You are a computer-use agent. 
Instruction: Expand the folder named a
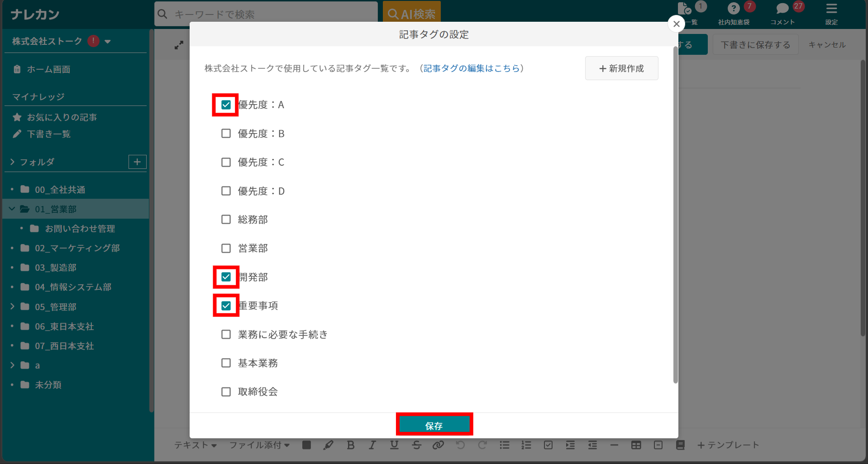(x=12, y=365)
